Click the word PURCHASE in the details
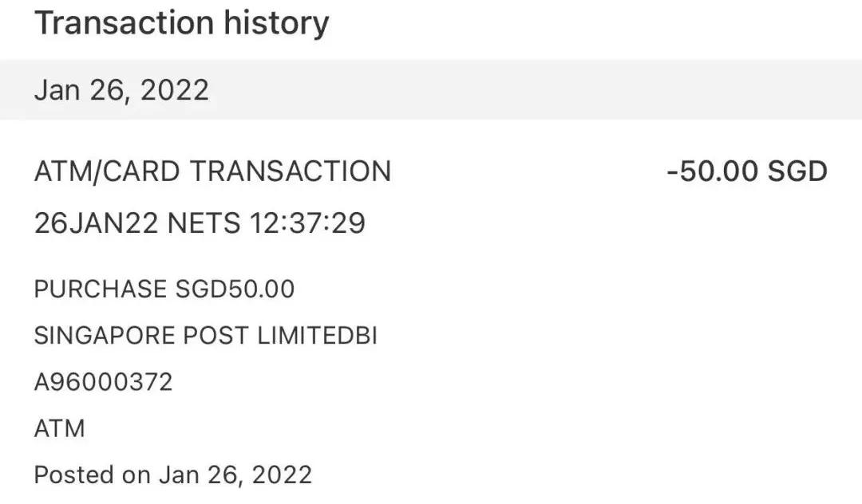Screen dimensions: 862x504 click(x=101, y=289)
